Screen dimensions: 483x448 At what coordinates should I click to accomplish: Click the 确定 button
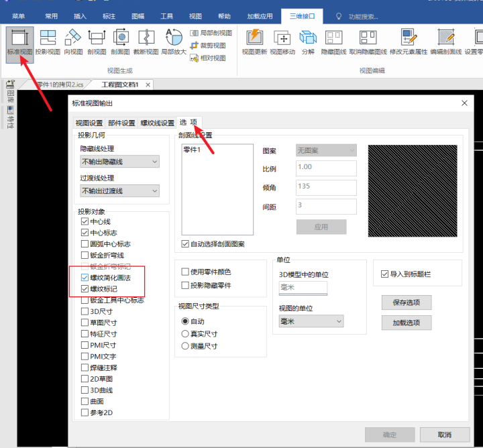tap(390, 435)
